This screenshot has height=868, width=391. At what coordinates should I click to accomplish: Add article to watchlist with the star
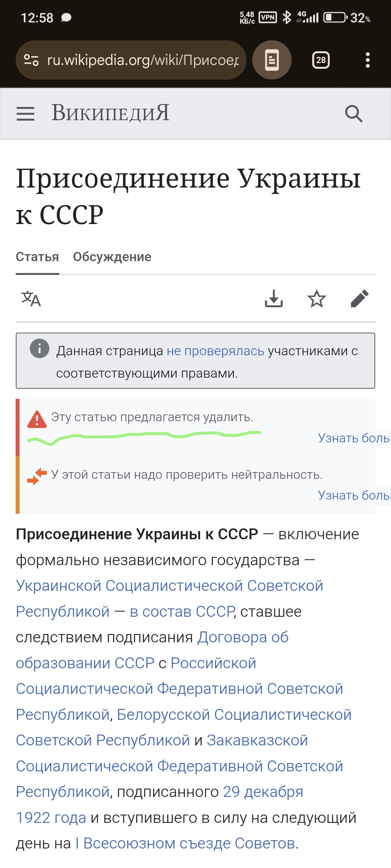point(316,299)
